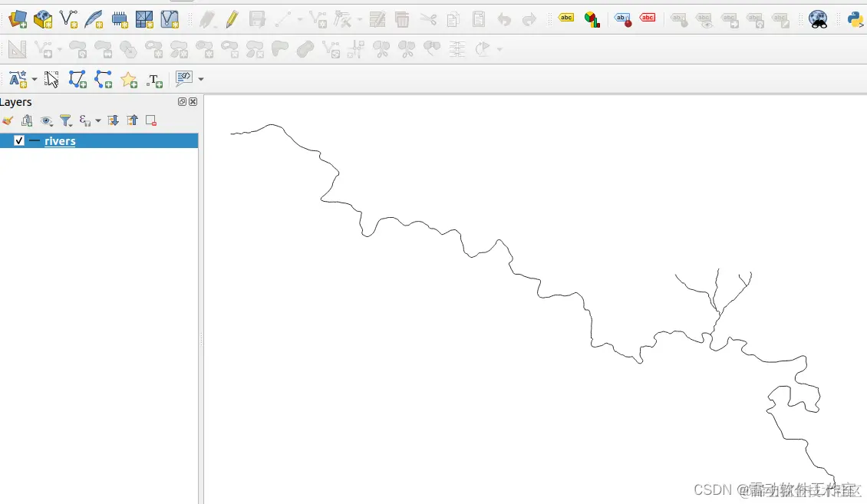Select the Create Marker Annotation star tool

129,80
